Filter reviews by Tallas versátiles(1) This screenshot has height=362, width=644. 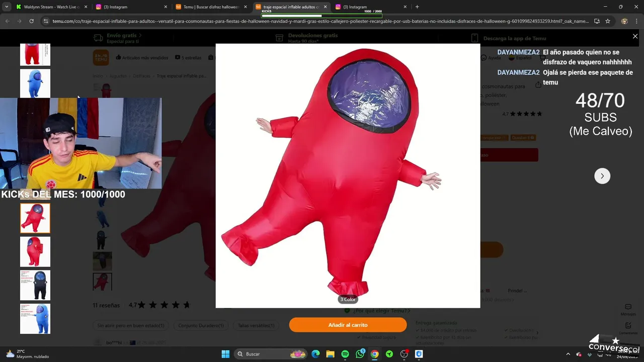pyautogui.click(x=256, y=325)
